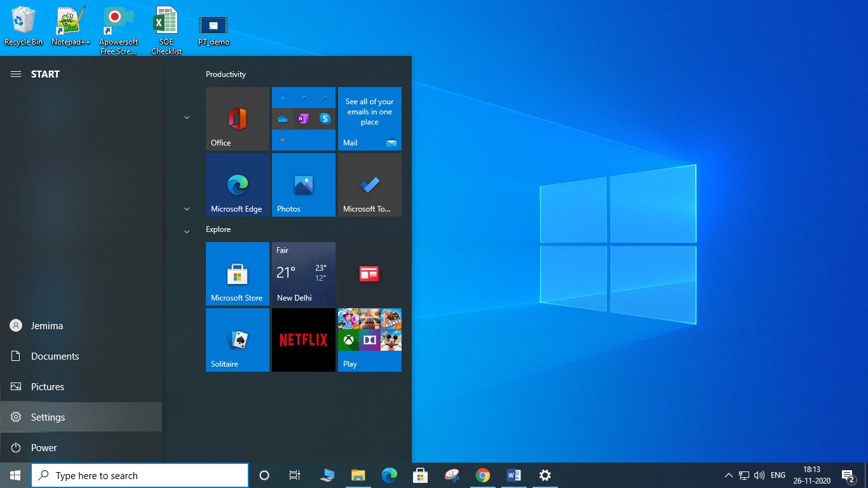This screenshot has width=868, height=488.
Task: Open Snipping tool icon in taskbar
Action: (452, 475)
